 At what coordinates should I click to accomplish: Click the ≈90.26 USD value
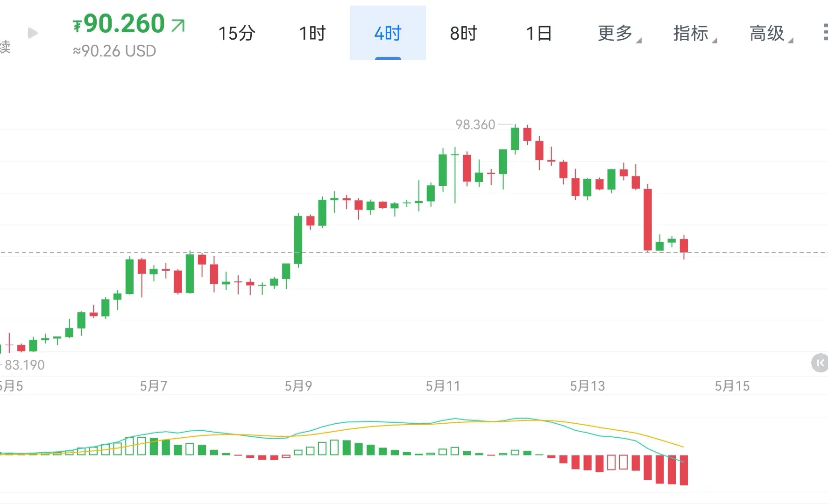[114, 51]
